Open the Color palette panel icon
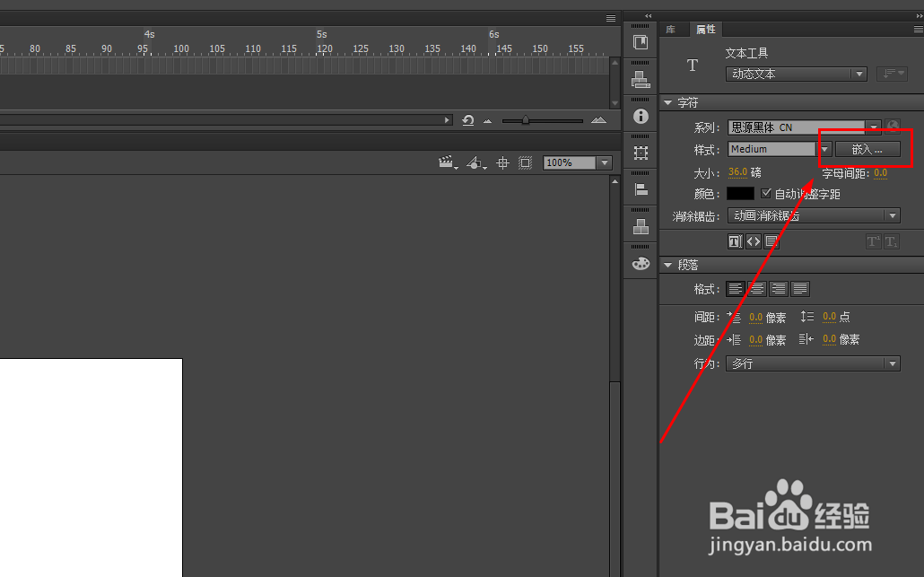 point(641,264)
